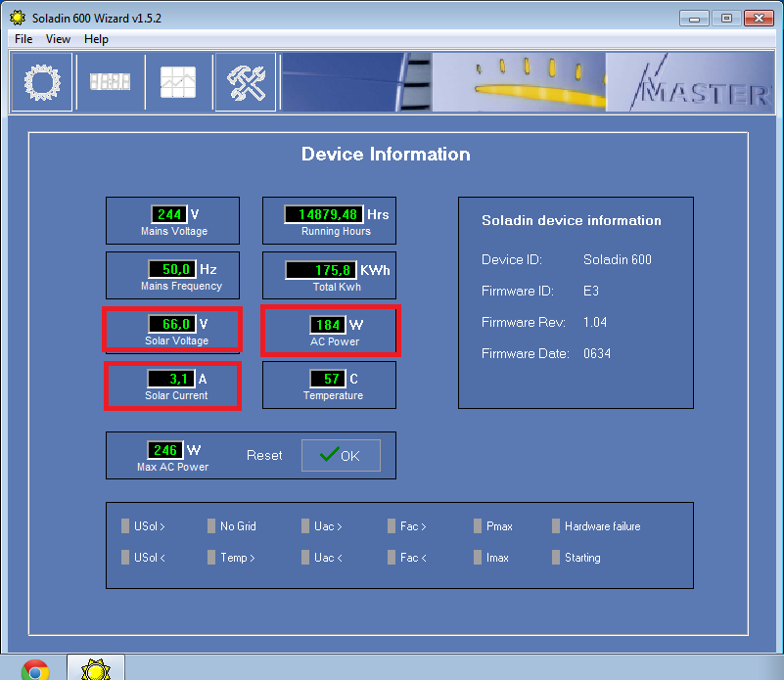
Task: Select the Soladin Wizard taskbar icon
Action: pyautogui.click(x=96, y=668)
